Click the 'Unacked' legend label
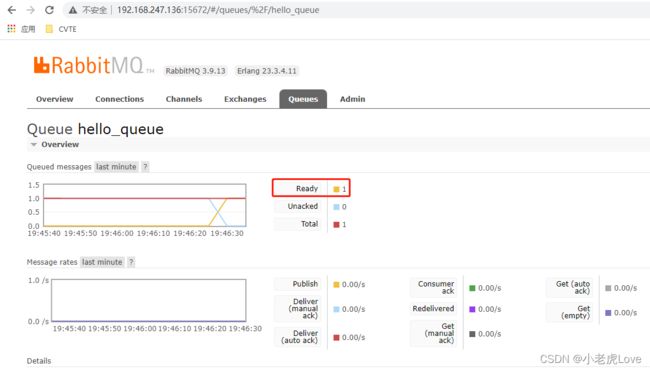The image size is (650, 370). pos(303,206)
